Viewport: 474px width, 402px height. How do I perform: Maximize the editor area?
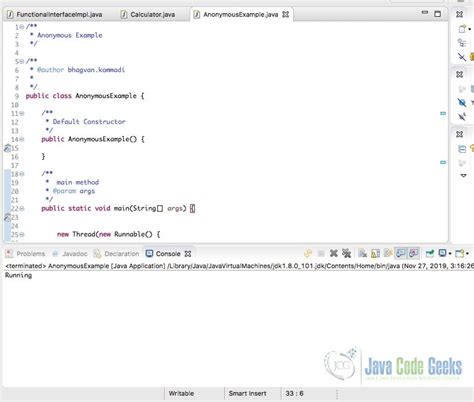[438, 14]
